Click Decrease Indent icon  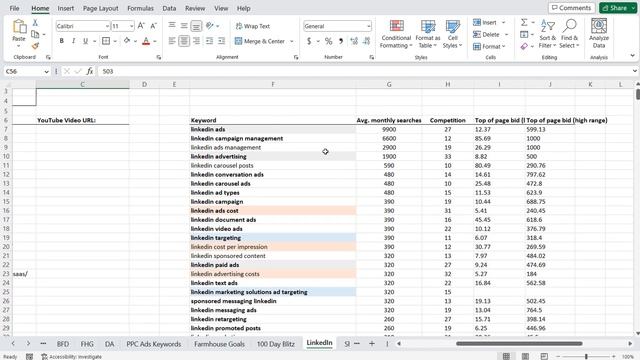[x=209, y=41]
